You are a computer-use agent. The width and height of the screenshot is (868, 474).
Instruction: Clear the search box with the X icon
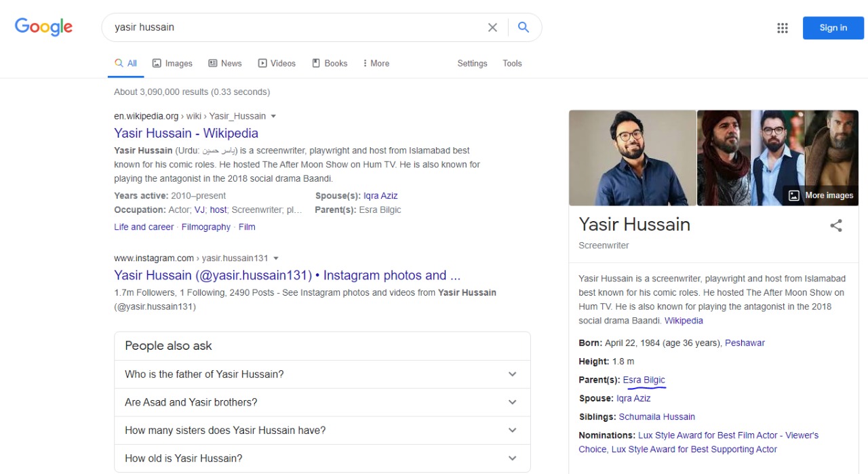pyautogui.click(x=492, y=27)
